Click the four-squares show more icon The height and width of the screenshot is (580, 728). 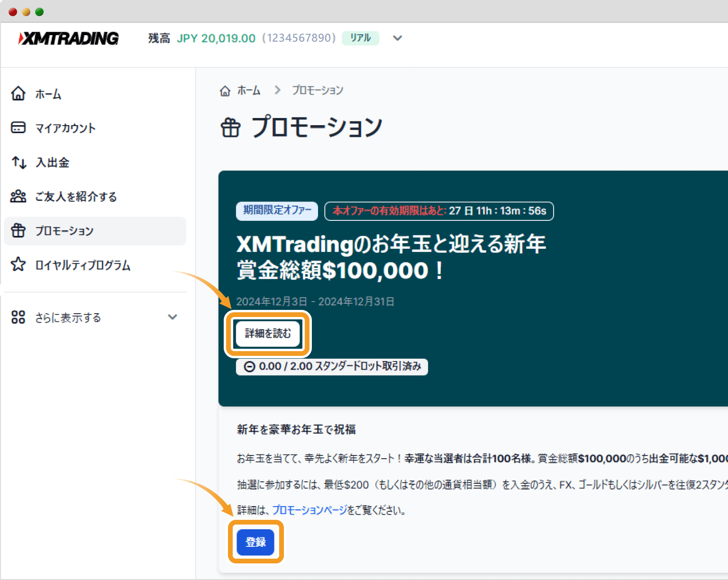tap(18, 317)
